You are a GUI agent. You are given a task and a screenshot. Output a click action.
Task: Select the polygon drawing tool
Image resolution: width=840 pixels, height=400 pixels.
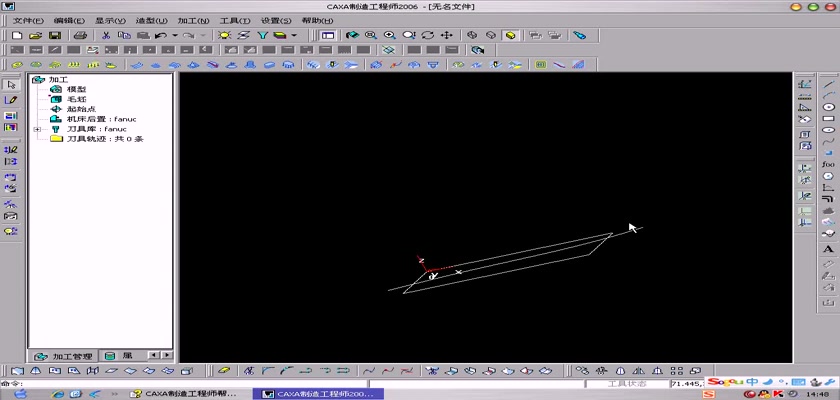828,176
